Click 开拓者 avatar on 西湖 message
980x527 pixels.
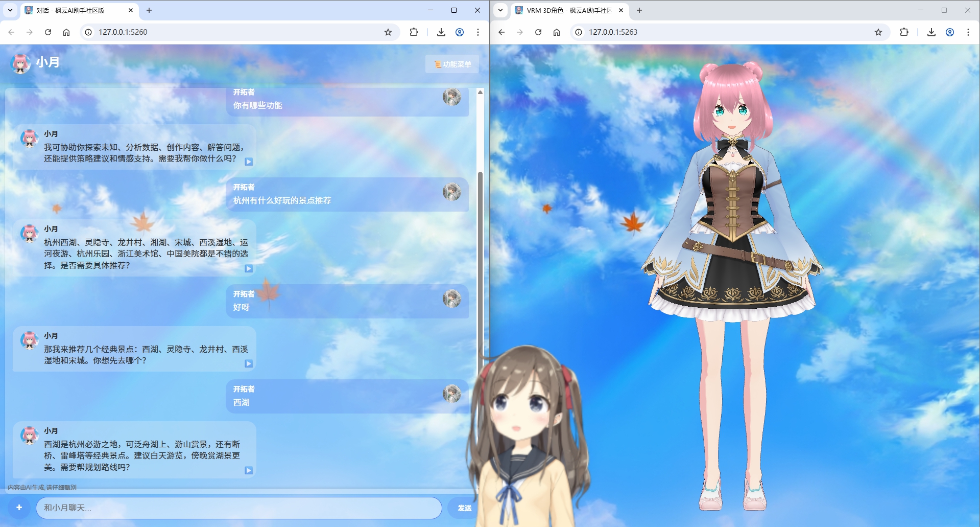pyautogui.click(x=452, y=394)
